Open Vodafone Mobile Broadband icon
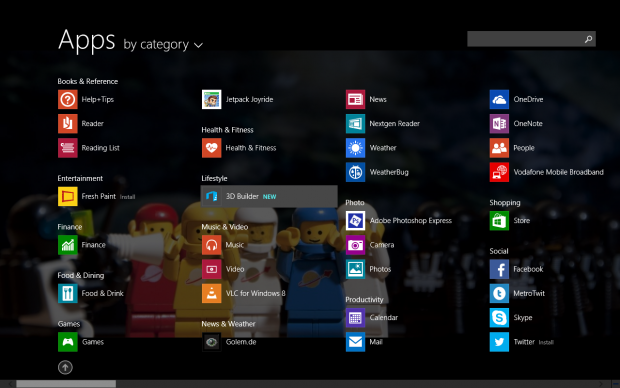 tap(499, 172)
